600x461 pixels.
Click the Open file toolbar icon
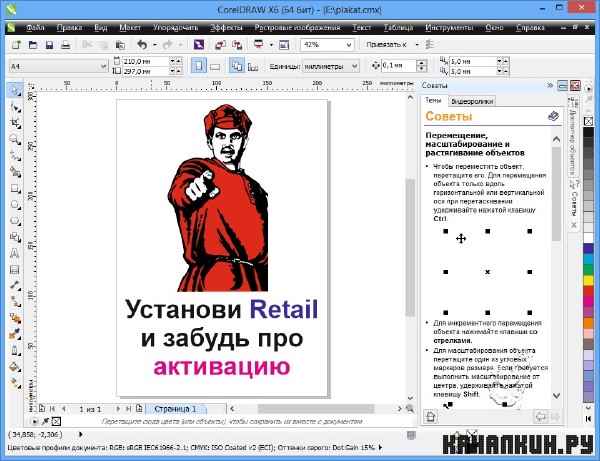point(33,45)
